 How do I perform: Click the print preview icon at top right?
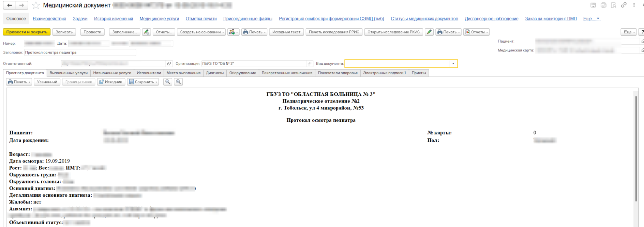(613, 5)
